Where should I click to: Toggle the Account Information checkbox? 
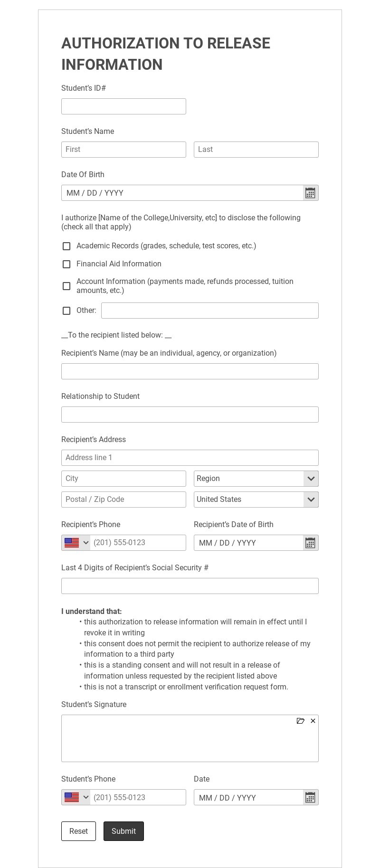pyautogui.click(x=66, y=286)
